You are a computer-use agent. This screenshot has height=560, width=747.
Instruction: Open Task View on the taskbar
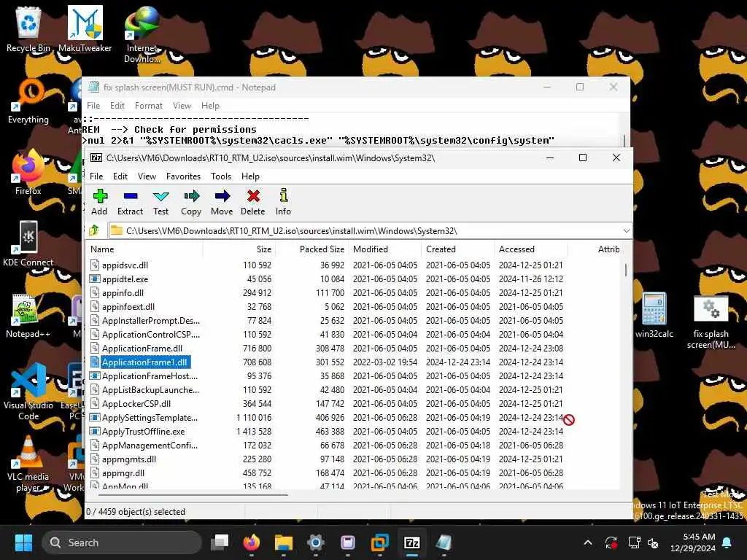pyautogui.click(x=220, y=542)
